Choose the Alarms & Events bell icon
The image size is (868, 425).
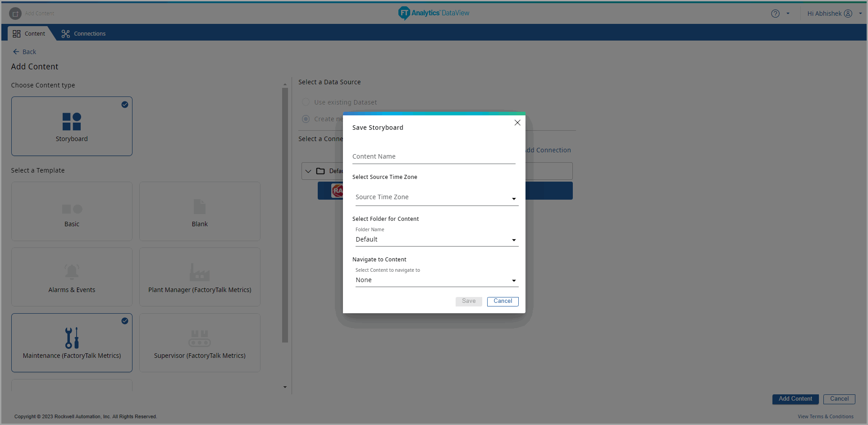pyautogui.click(x=72, y=272)
